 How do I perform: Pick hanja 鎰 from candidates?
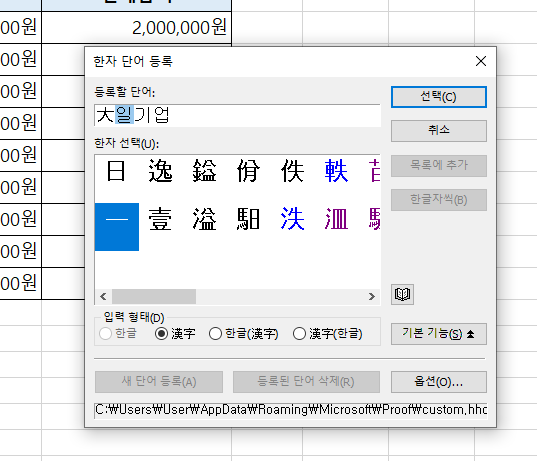pyautogui.click(x=204, y=171)
